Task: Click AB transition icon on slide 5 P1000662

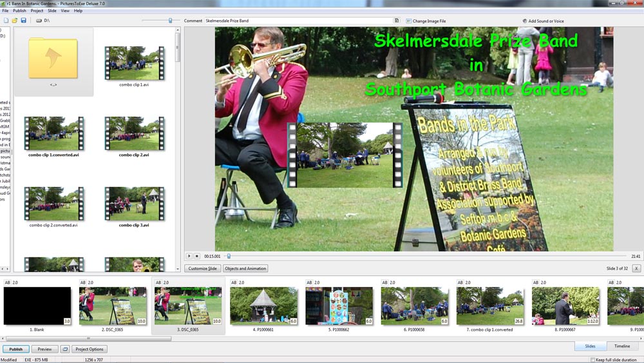Action: [309, 282]
